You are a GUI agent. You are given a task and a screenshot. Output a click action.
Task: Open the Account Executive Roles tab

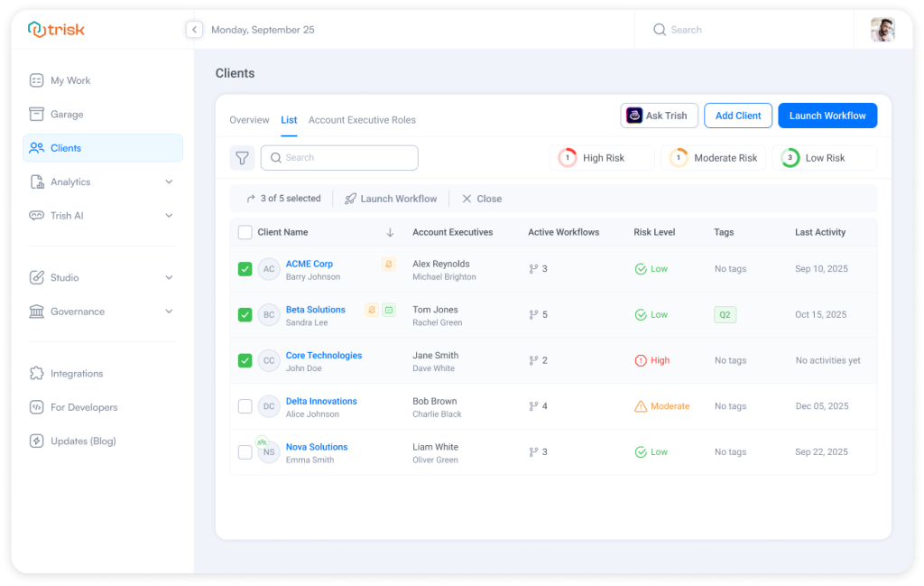pos(365,119)
